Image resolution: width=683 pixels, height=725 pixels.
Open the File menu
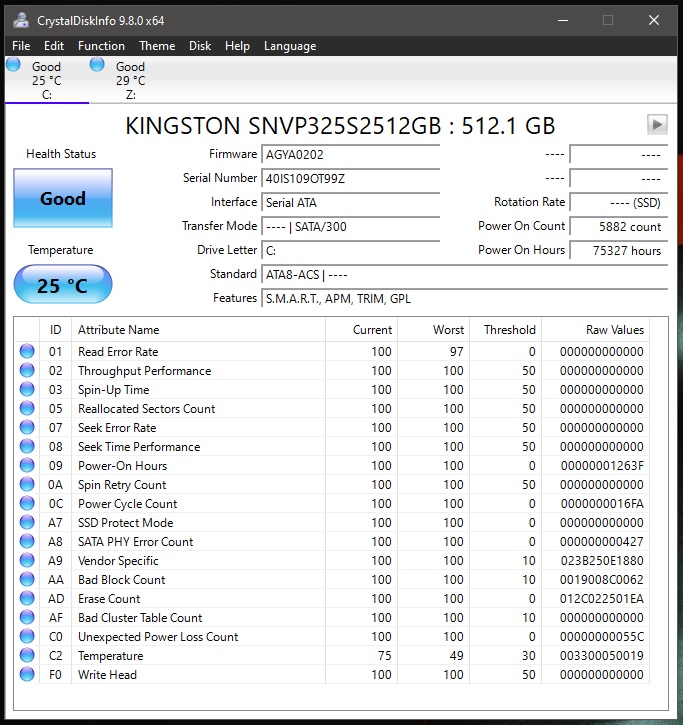tap(21, 46)
